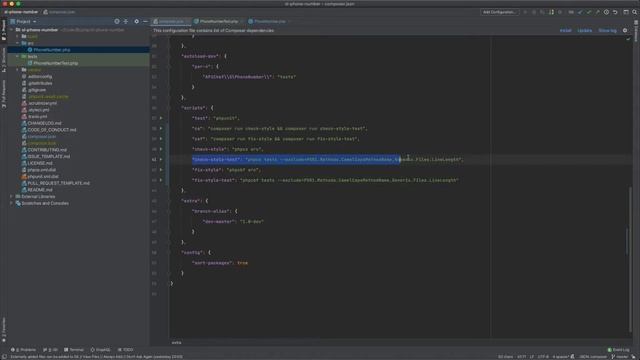This screenshot has height=360, width=640.
Task: Select PULL_REQUEST_TEMPLATE.md in project tree
Action: [58, 183]
